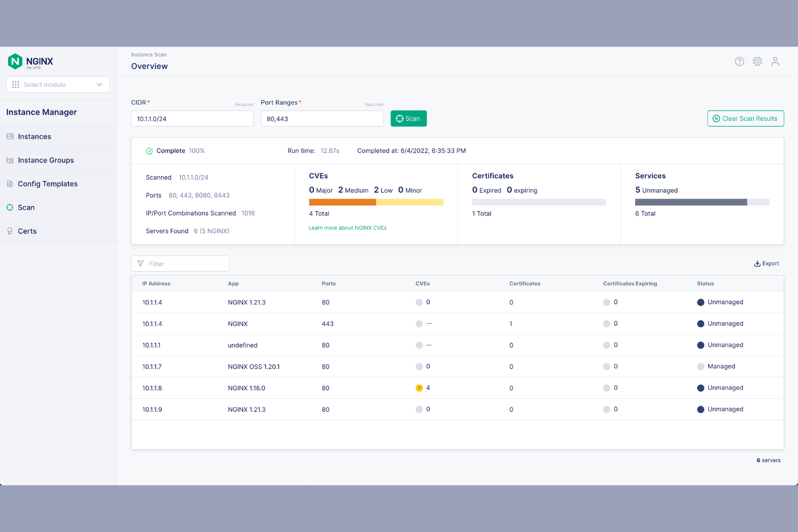This screenshot has height=532, width=798.
Task: Click the Certificates summary bar
Action: (x=539, y=202)
